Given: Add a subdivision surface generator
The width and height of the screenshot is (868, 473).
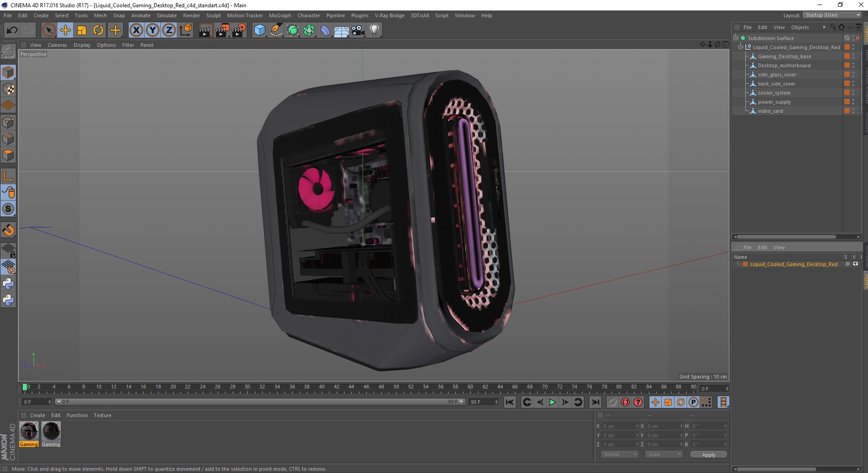Looking at the screenshot, I should click(293, 30).
